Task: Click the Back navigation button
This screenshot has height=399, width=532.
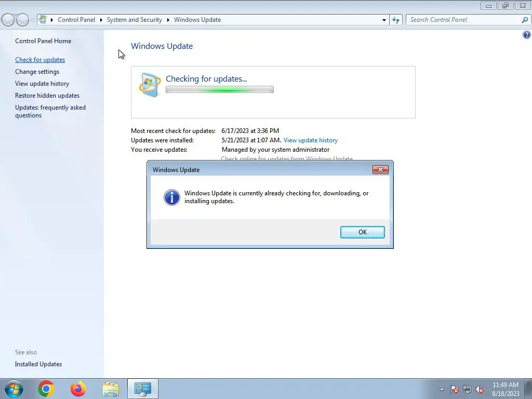Action: tap(8, 20)
